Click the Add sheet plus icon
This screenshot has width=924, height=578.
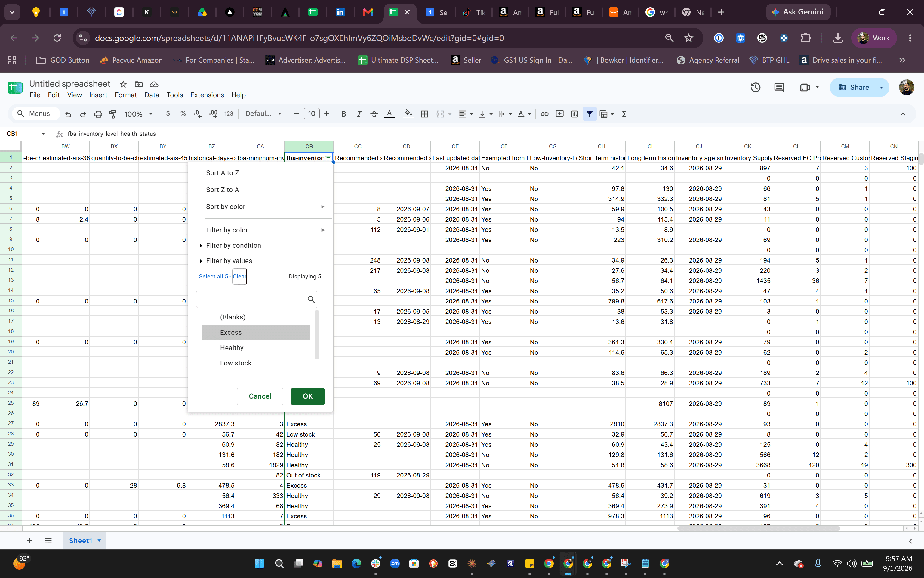pyautogui.click(x=29, y=540)
